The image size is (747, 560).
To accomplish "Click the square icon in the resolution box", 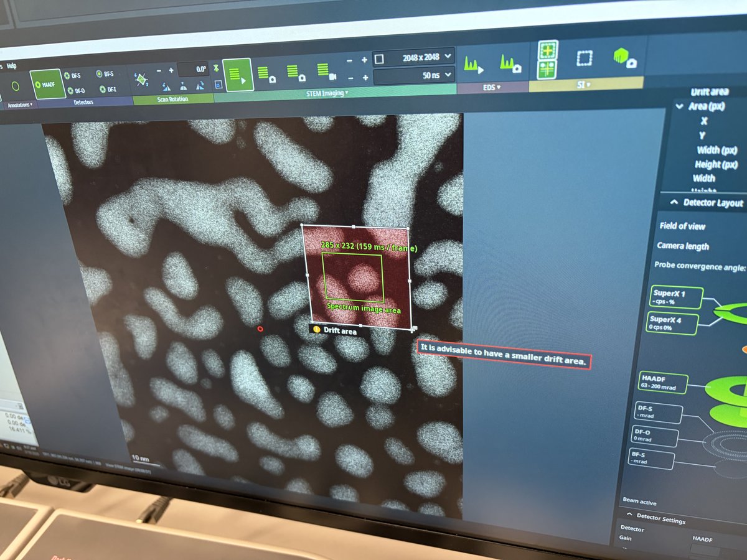I will click(379, 59).
